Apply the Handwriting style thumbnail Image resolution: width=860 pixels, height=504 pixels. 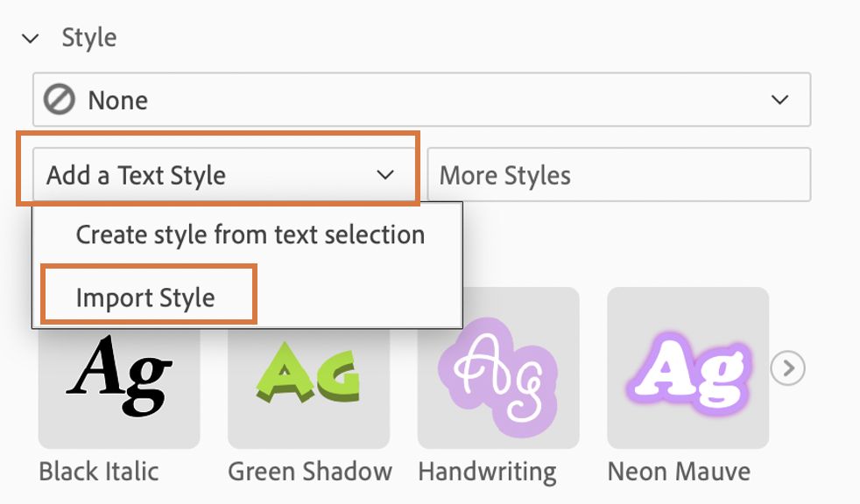[497, 367]
